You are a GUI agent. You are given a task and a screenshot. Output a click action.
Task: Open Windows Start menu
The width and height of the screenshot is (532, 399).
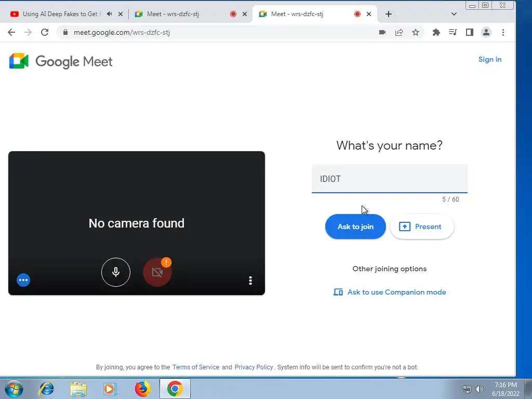click(14, 389)
